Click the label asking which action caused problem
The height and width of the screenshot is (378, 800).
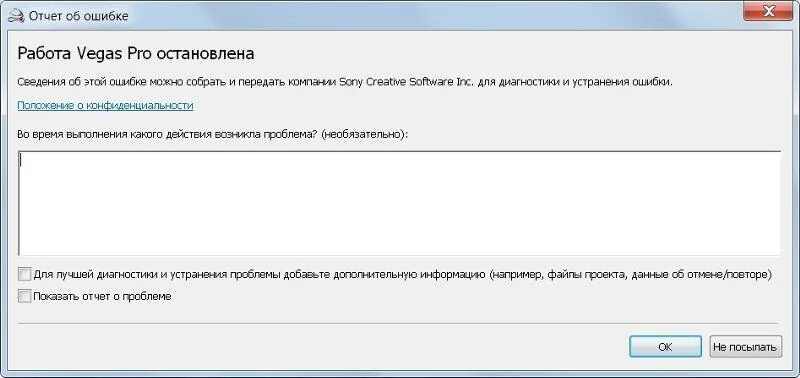[x=213, y=134]
